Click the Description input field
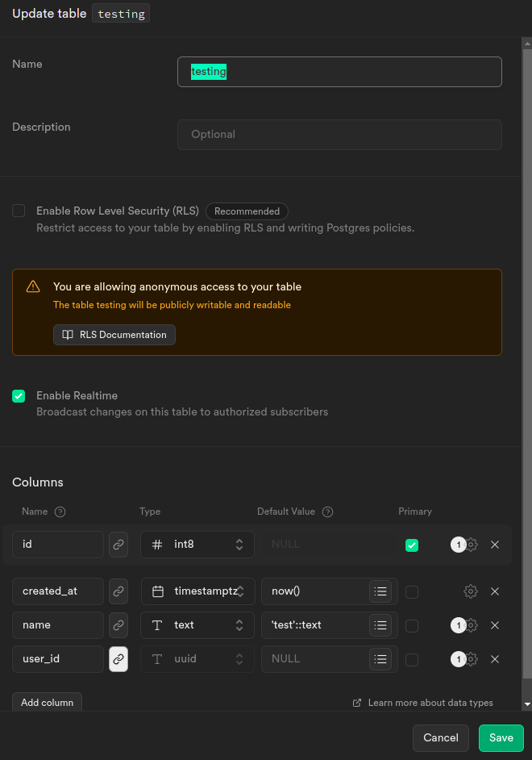Viewport: 532px width, 760px height. 339,135
